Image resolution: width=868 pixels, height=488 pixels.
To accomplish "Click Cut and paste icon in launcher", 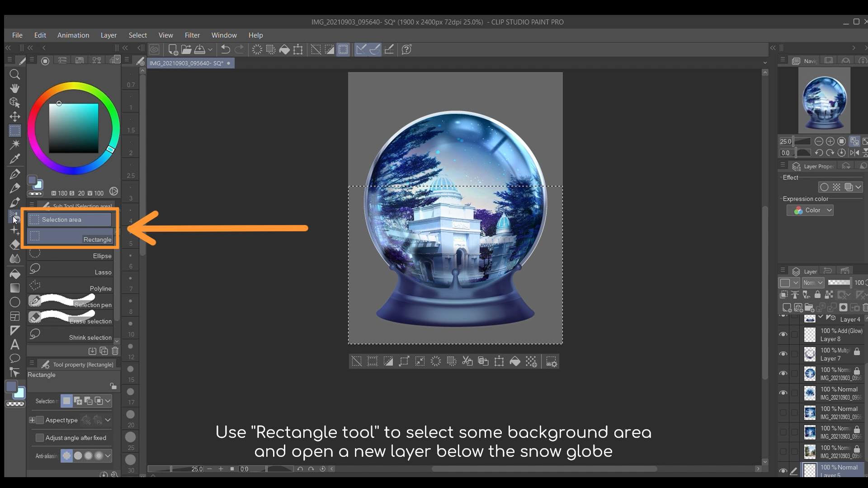I will 467,361.
